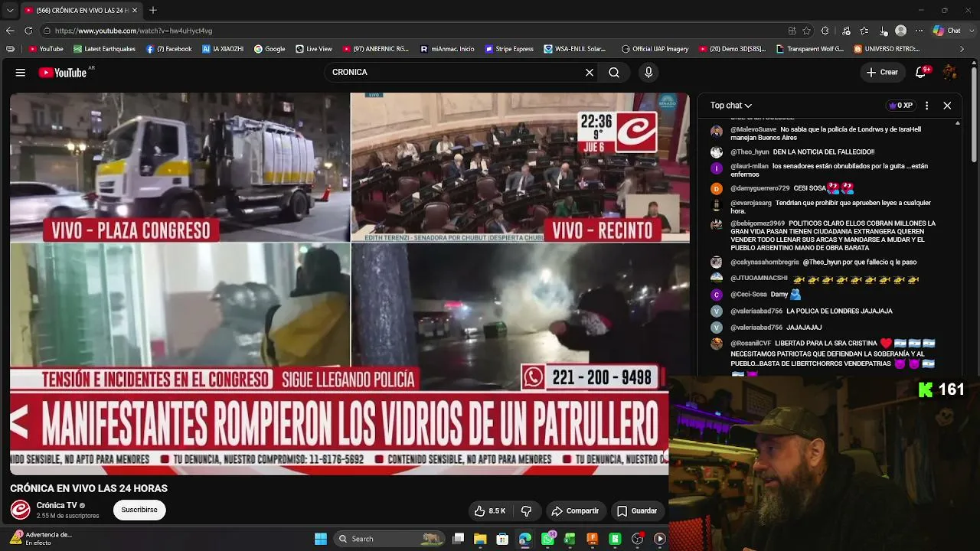This screenshot has width=980, height=551.
Task: Open Microsoft Store from taskbar
Action: click(502, 539)
